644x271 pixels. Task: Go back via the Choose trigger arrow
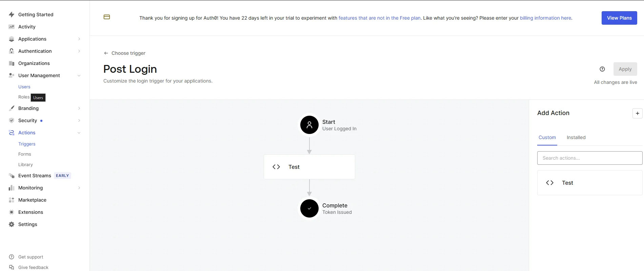click(106, 53)
